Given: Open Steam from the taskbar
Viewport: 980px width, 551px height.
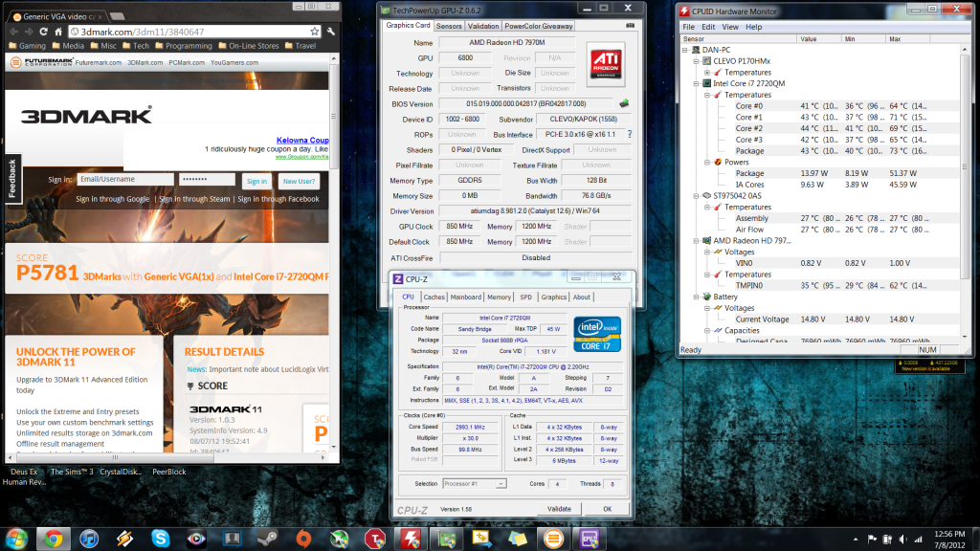Looking at the screenshot, I should click(268, 539).
